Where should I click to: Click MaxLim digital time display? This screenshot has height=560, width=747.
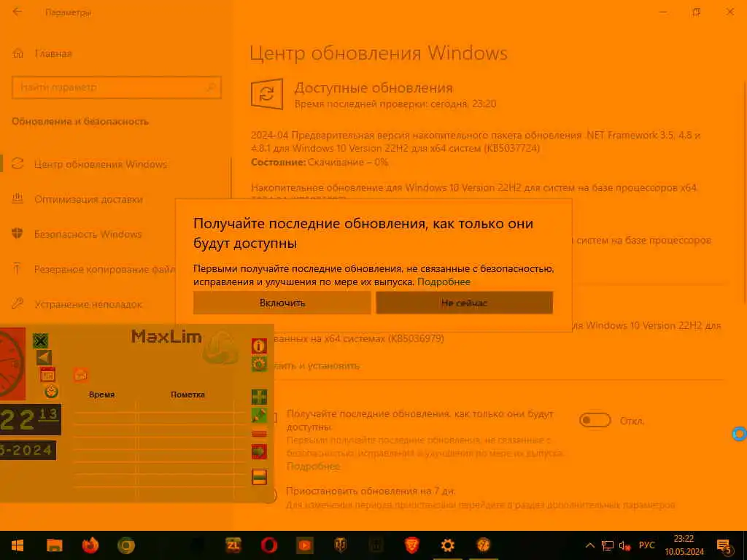pos(30,419)
